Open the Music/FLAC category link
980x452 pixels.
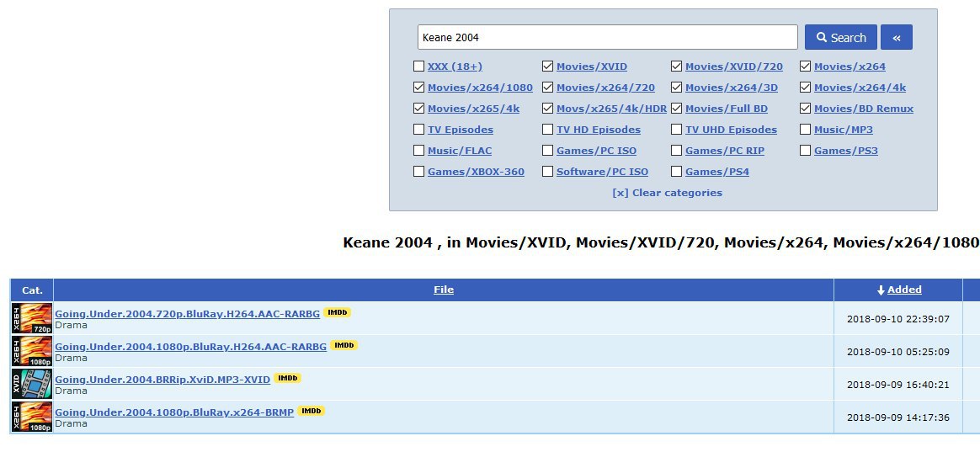tap(460, 151)
